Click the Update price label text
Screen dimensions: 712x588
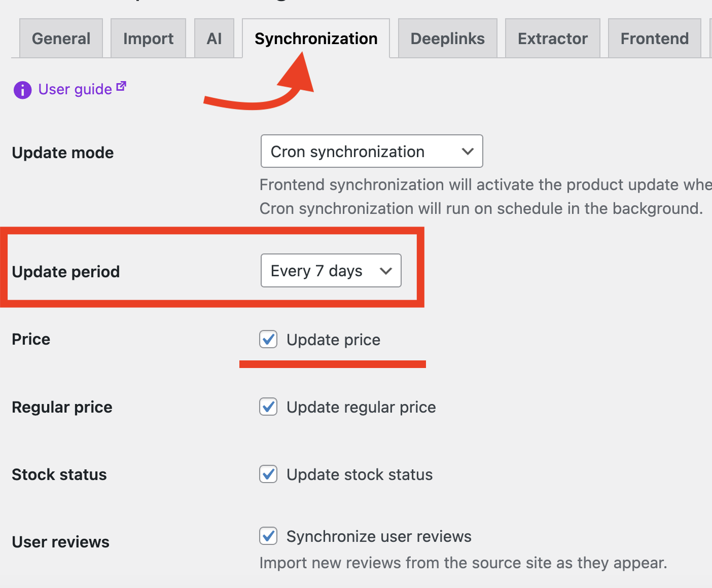coord(333,340)
